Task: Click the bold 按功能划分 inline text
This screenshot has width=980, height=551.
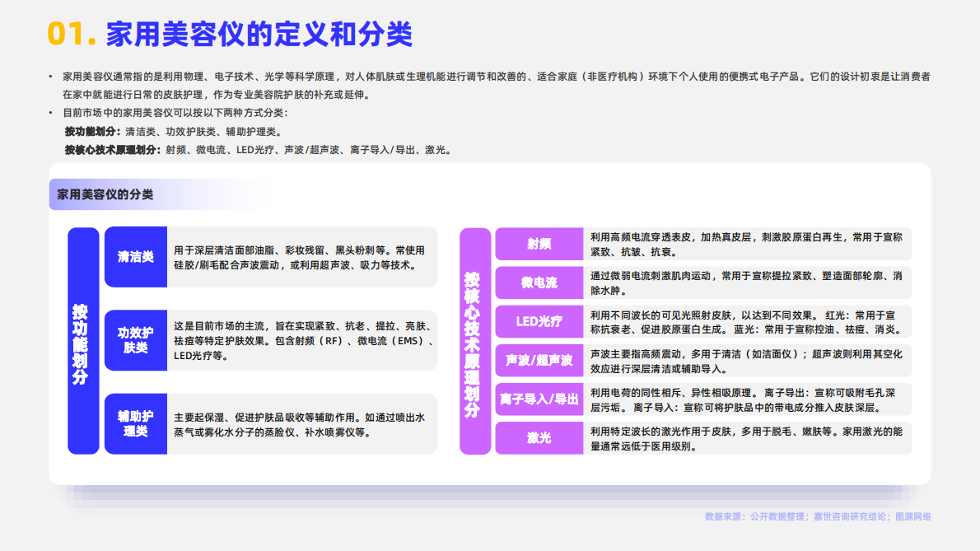Action: coord(91,132)
